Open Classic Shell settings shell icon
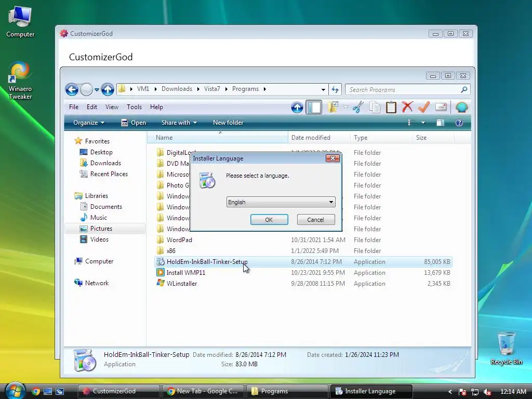This screenshot has width=532, height=399. coord(461,107)
